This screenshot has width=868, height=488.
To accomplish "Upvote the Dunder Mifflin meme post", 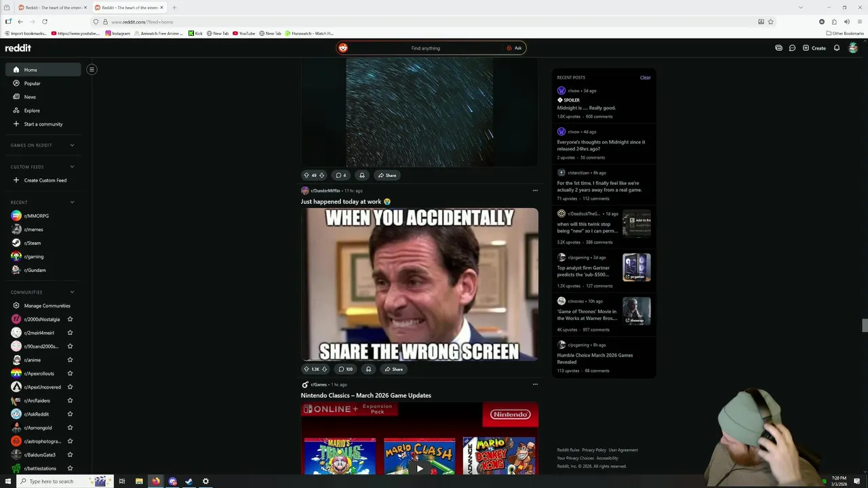I will [306, 369].
